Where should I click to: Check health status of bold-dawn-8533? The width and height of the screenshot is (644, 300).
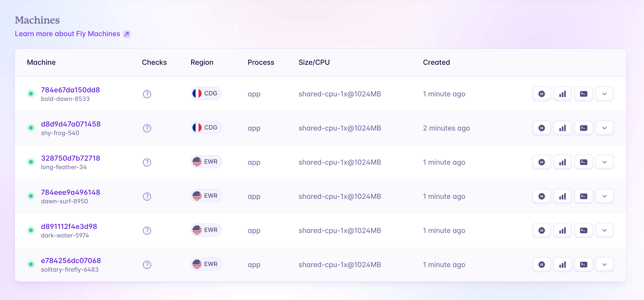[x=147, y=94]
